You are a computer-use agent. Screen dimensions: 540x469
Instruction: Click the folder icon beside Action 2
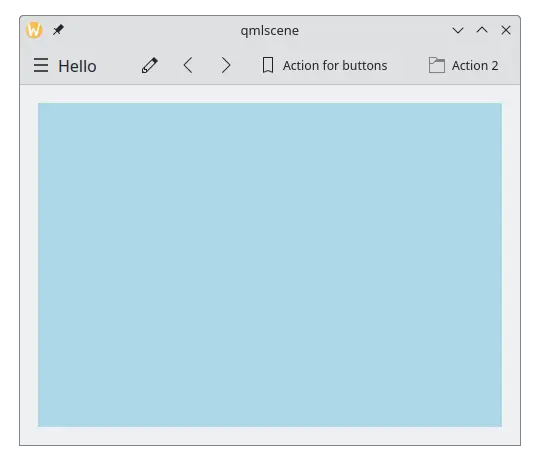pyautogui.click(x=437, y=65)
